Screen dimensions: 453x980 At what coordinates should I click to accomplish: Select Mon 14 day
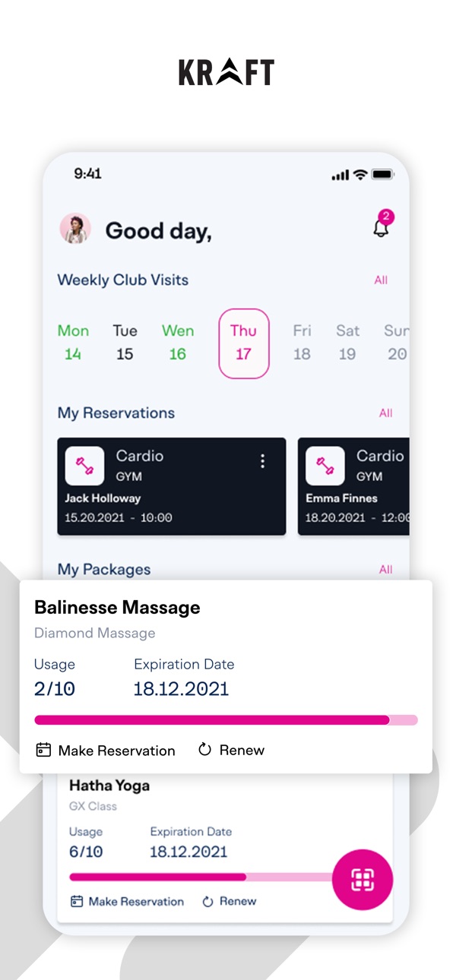(73, 342)
